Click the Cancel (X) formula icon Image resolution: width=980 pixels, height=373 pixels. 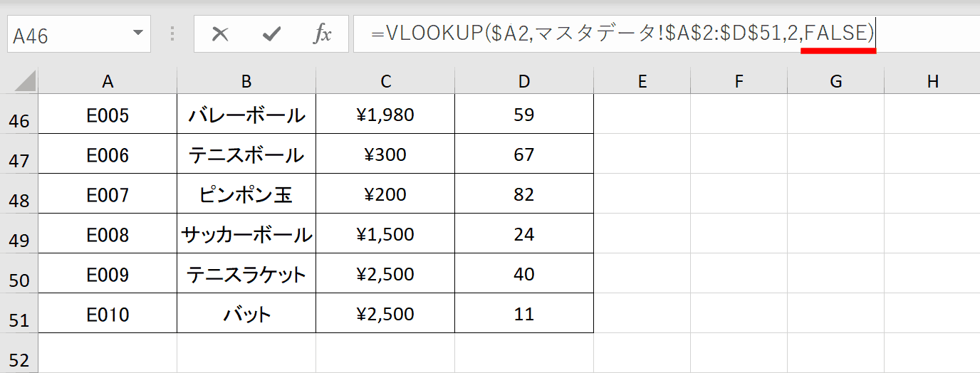[x=220, y=33]
